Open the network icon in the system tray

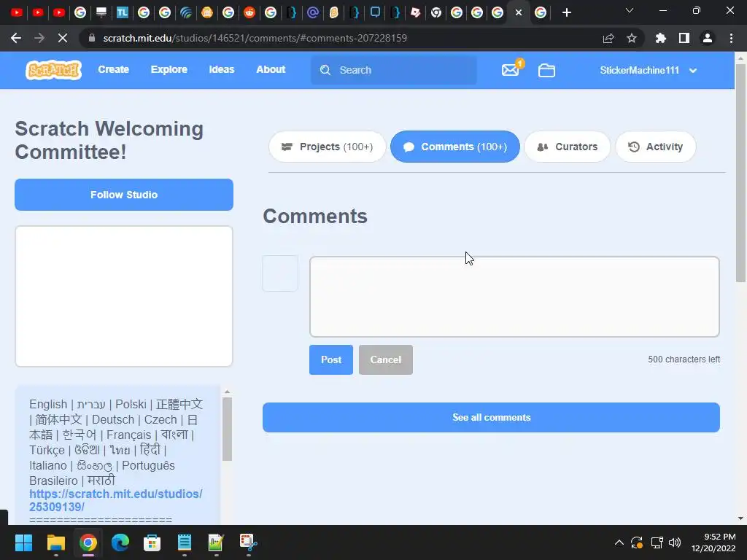657,542
